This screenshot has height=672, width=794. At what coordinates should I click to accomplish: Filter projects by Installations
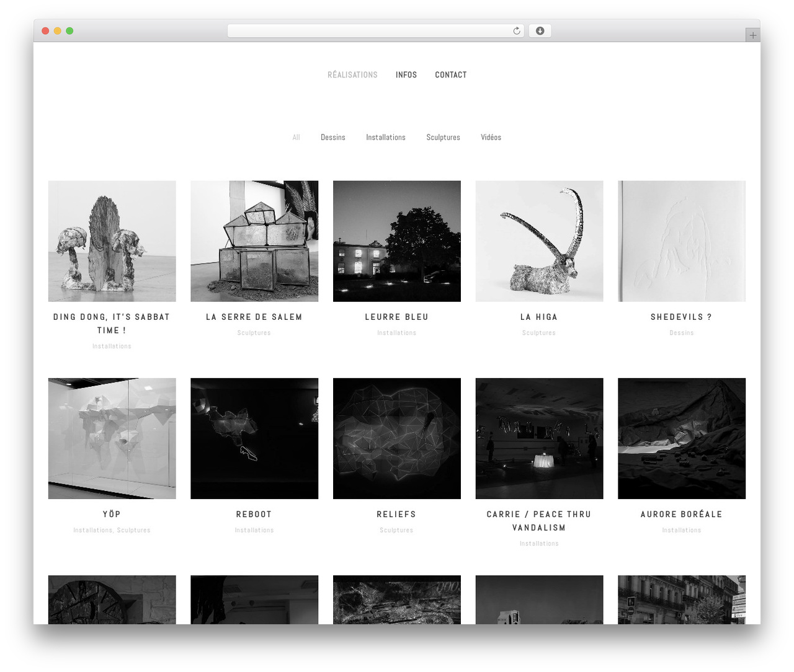tap(386, 138)
